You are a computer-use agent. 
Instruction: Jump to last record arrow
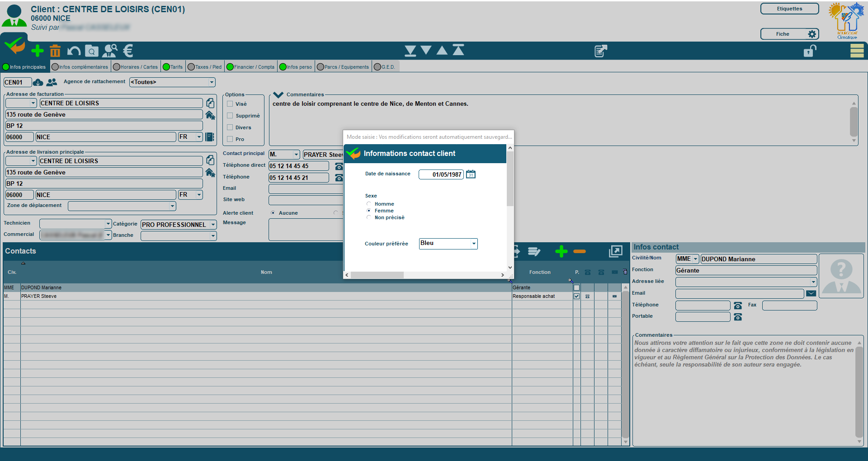point(410,50)
